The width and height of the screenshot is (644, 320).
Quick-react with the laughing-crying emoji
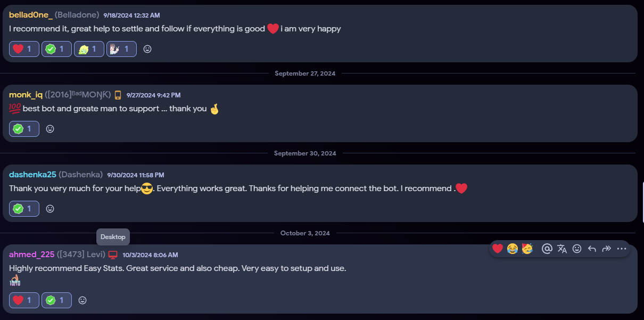pos(513,249)
